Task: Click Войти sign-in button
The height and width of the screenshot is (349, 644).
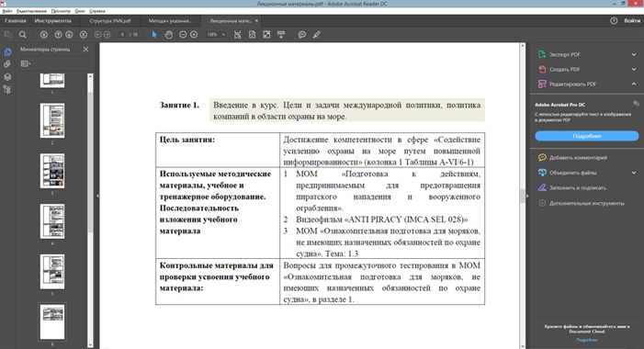Action: point(632,20)
